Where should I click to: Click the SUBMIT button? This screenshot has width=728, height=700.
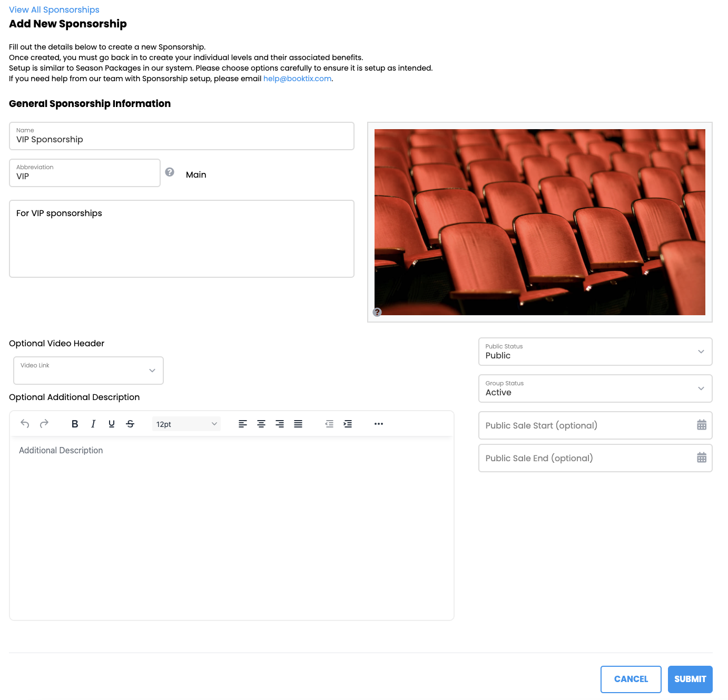click(690, 679)
